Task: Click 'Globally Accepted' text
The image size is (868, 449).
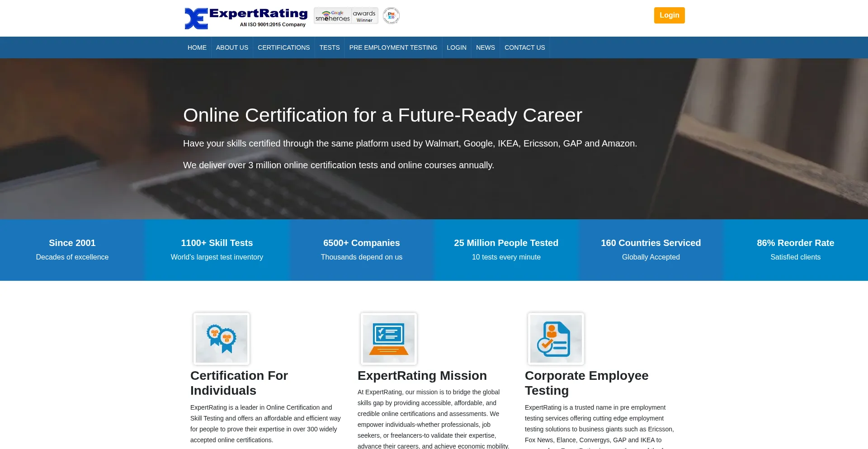Action: click(x=651, y=257)
